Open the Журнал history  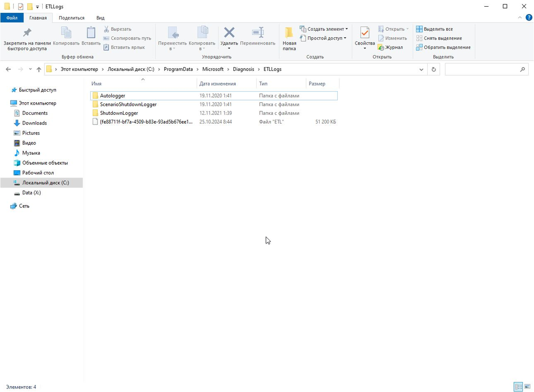coord(390,47)
